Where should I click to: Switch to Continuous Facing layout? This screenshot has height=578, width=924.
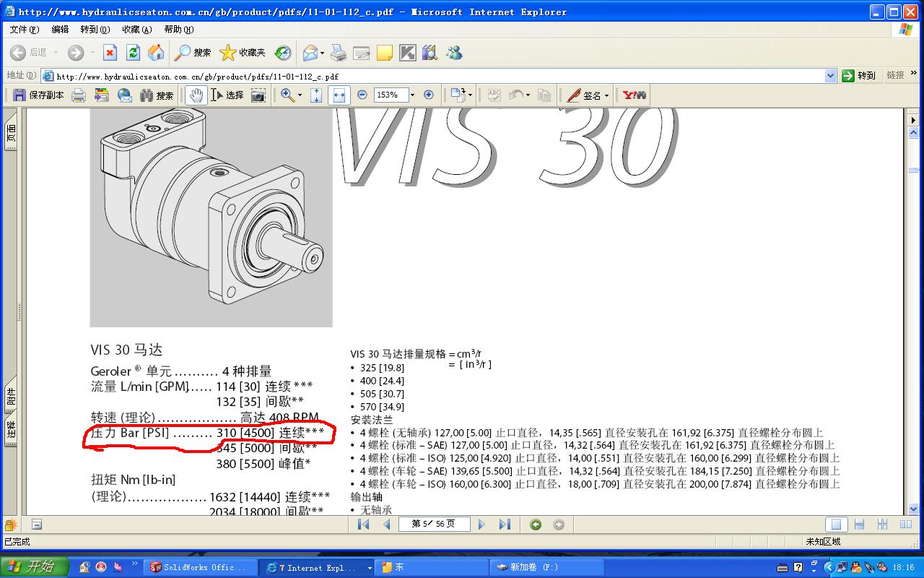(882, 525)
